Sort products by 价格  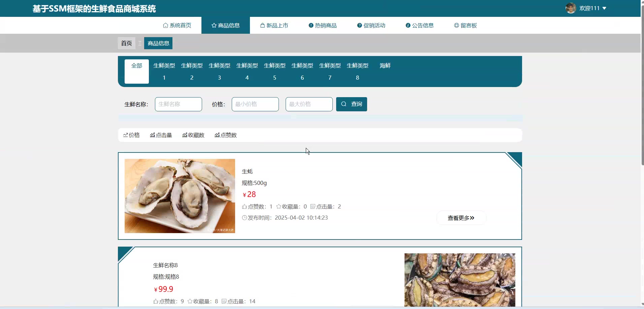click(131, 135)
